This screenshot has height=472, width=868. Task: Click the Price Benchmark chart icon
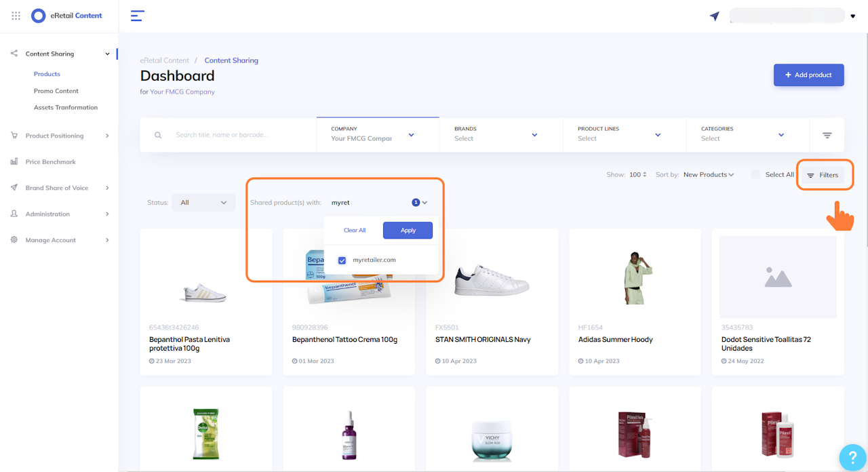point(14,161)
